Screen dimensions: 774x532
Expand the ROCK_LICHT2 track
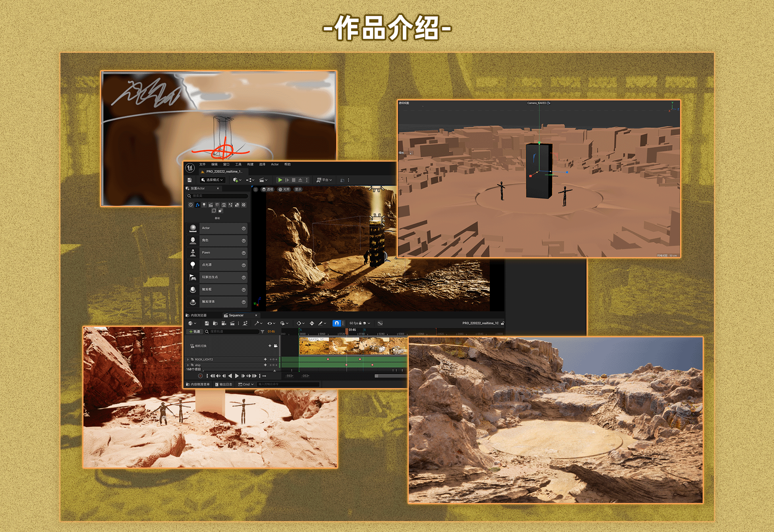point(188,360)
